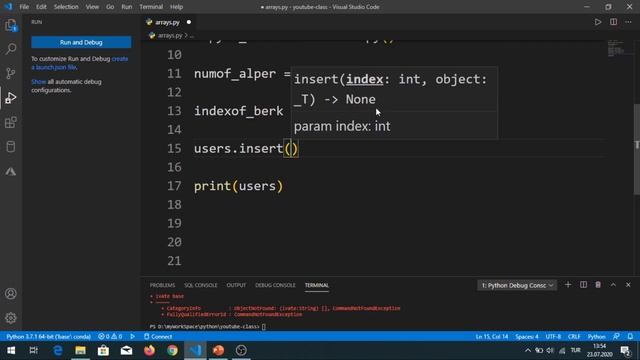The height and width of the screenshot is (360, 640).
Task: Click Connect in the status bar
Action: coord(158,337)
